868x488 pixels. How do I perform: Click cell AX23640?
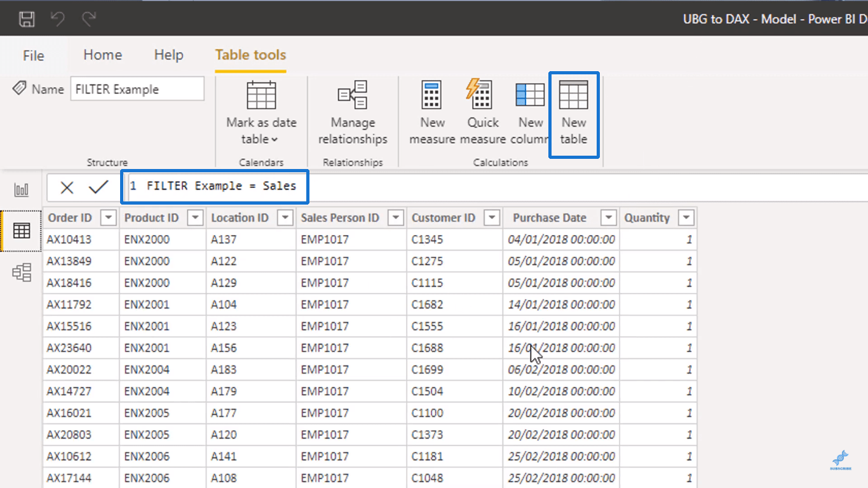[x=81, y=348]
